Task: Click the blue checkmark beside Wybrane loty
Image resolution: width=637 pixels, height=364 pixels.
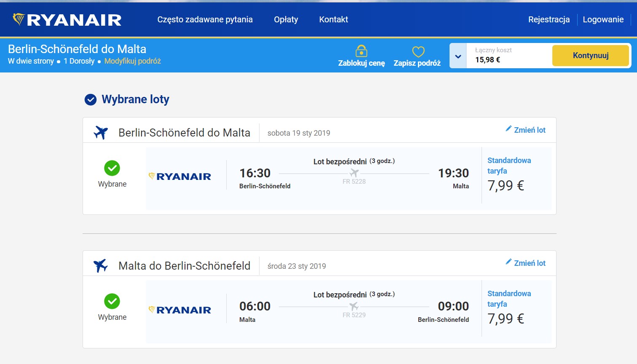Action: 91,99
